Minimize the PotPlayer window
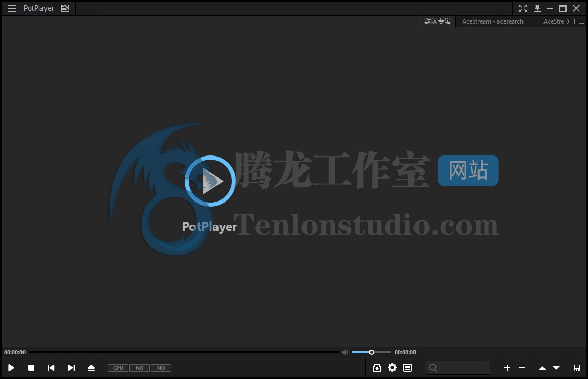The width and height of the screenshot is (588, 379). (550, 8)
